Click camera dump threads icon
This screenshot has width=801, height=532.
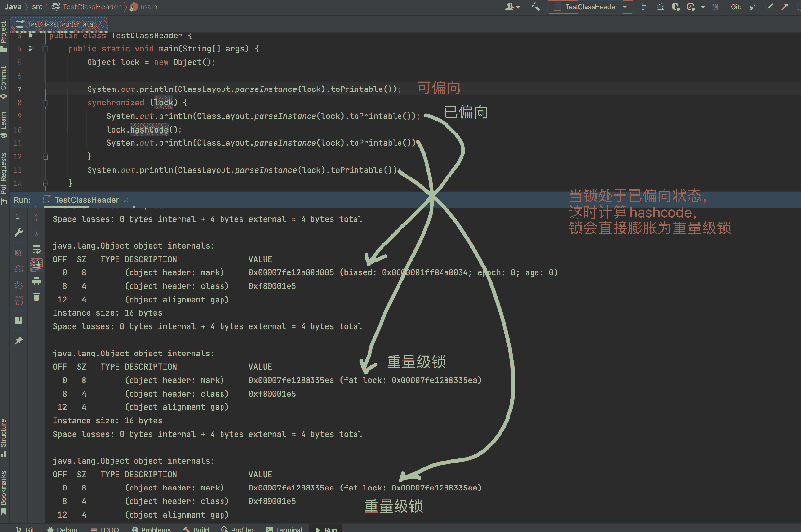[19, 269]
